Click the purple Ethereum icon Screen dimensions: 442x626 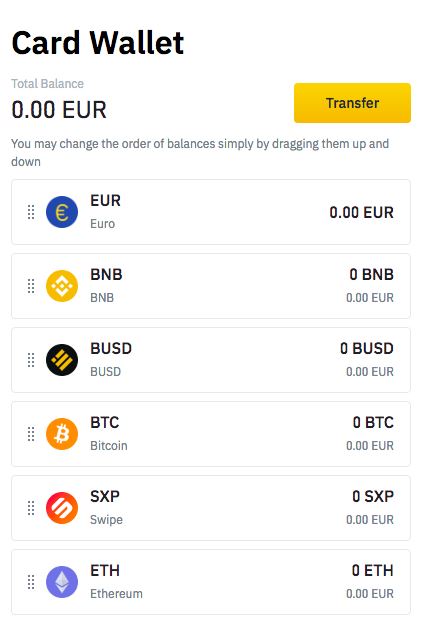point(62,582)
